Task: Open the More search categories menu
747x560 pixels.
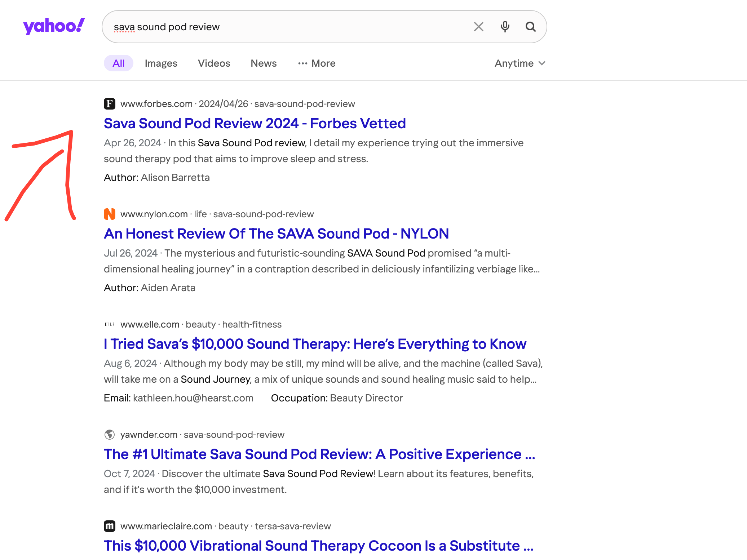Action: coord(317,63)
